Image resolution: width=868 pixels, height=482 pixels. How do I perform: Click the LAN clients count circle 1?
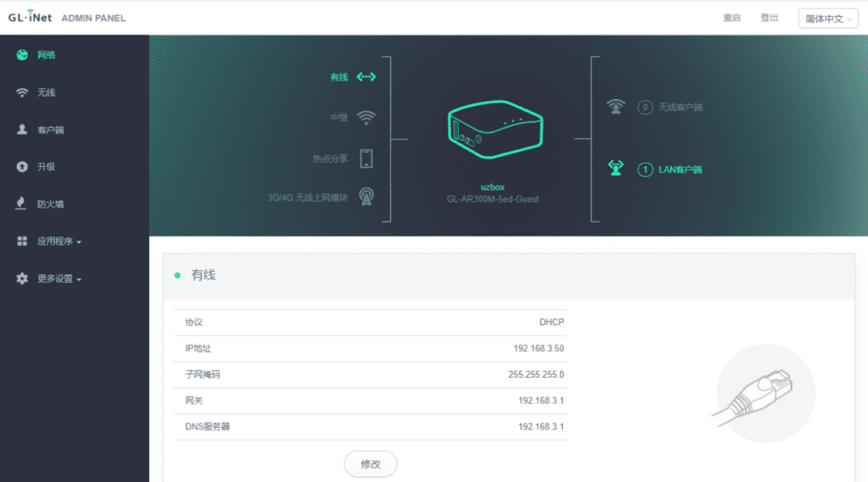pyautogui.click(x=645, y=169)
